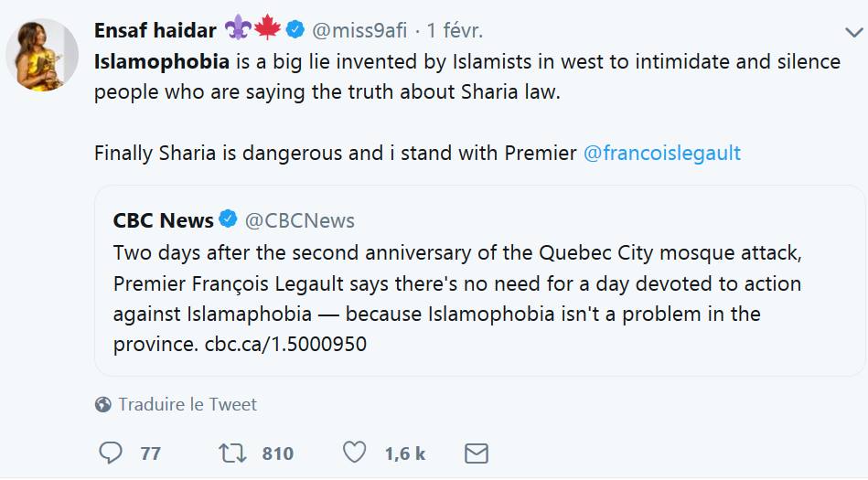Like the tweet with the heart icon

click(354, 453)
